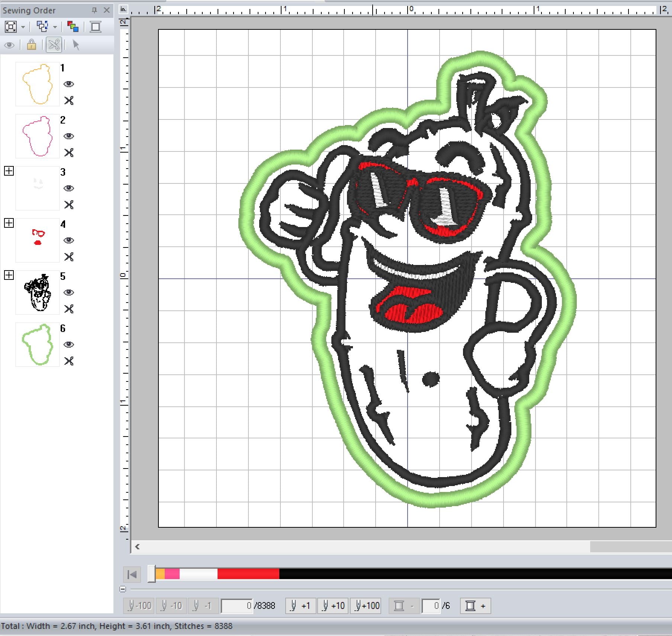Viewport: 672px width, 636px height.
Task: Click the frame icon at the toolbar's right end
Action: pyautogui.click(x=96, y=27)
